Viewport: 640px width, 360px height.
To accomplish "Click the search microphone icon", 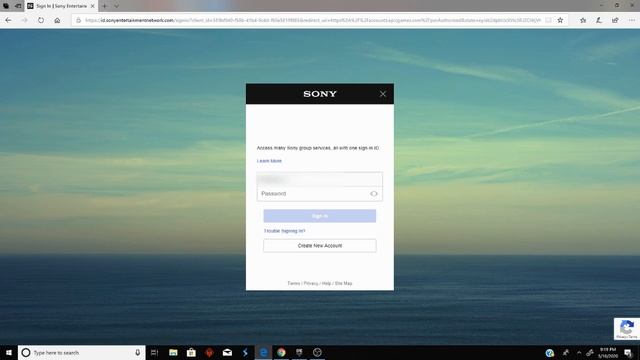I will pyautogui.click(x=138, y=353).
